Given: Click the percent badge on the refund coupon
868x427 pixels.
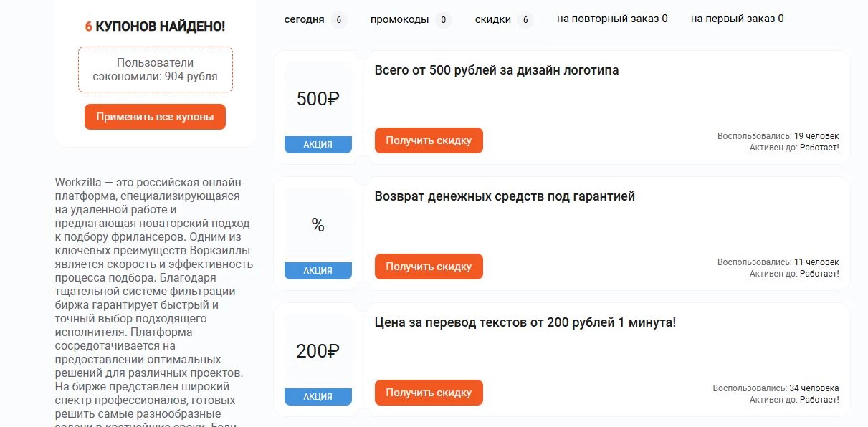Looking at the screenshot, I should (x=318, y=225).
